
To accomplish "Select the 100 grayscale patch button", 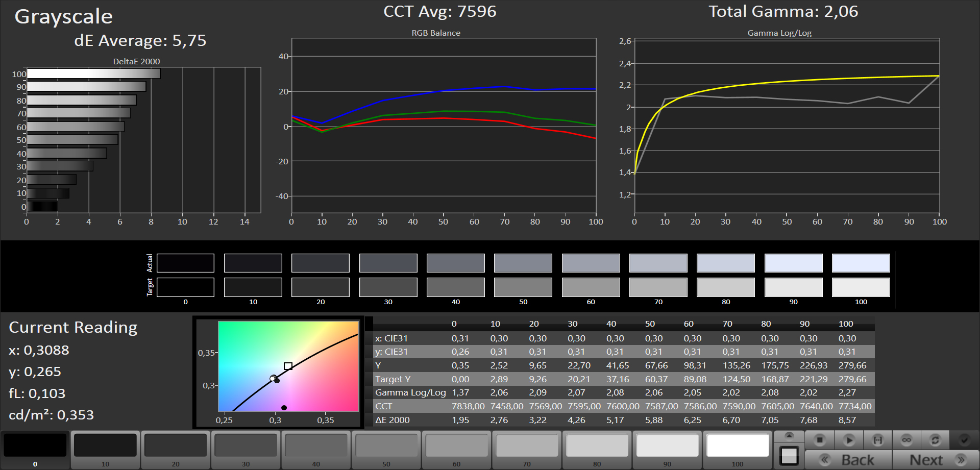I will [x=738, y=450].
